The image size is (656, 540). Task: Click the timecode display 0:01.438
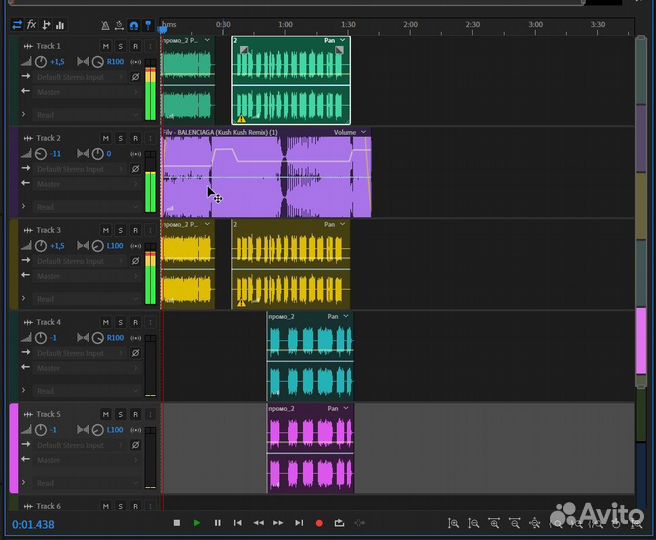(x=34, y=524)
